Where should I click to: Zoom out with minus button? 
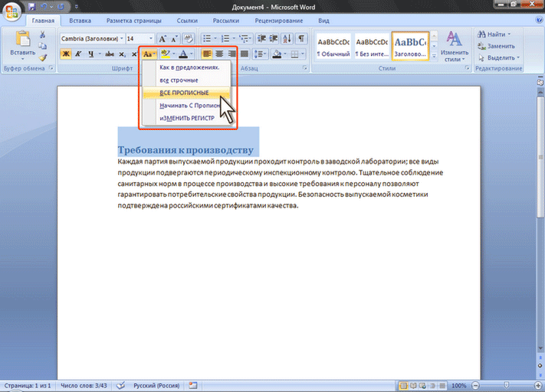(x=475, y=385)
